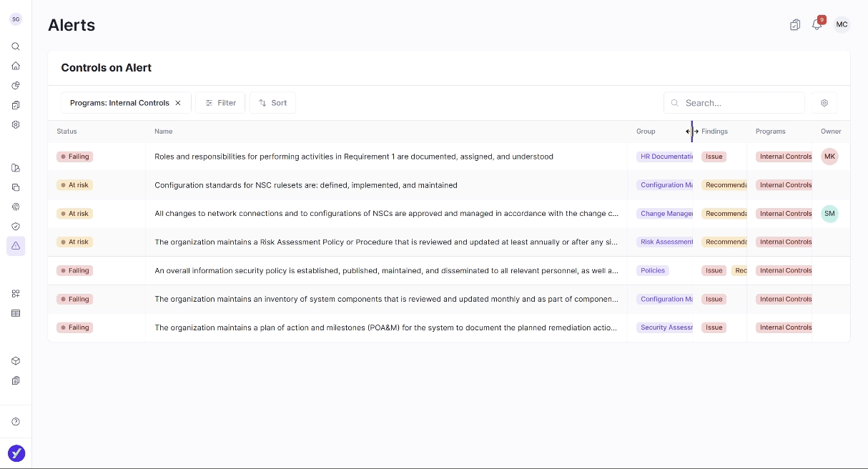
Task: Open the notifications bell
Action: click(x=817, y=25)
